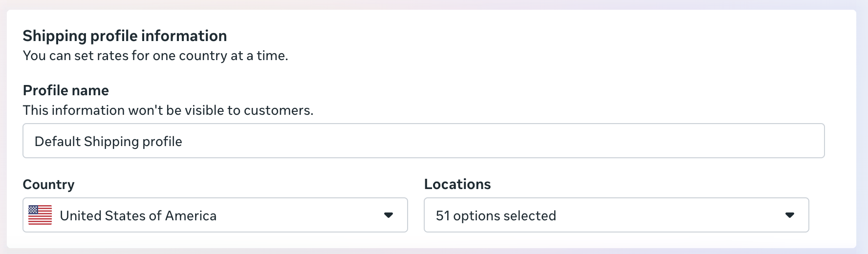Click the Country dropdown caret arrow
The height and width of the screenshot is (254, 868).
[x=389, y=215]
